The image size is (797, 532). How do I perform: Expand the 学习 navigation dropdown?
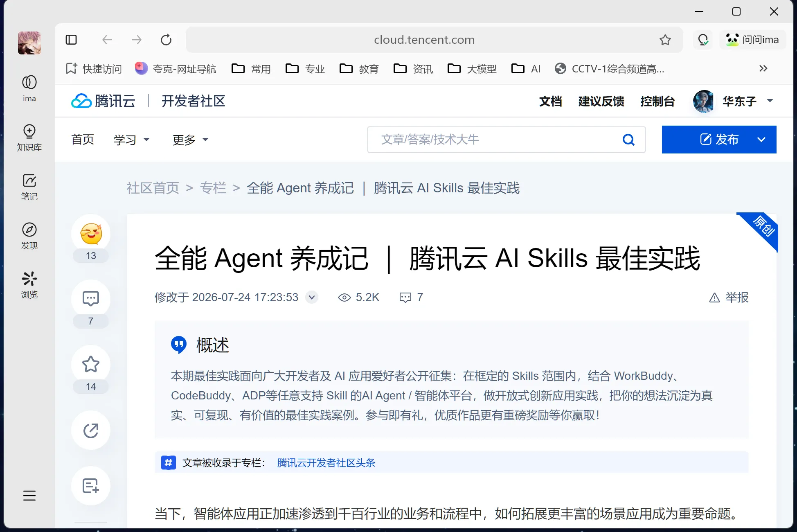pyautogui.click(x=132, y=140)
